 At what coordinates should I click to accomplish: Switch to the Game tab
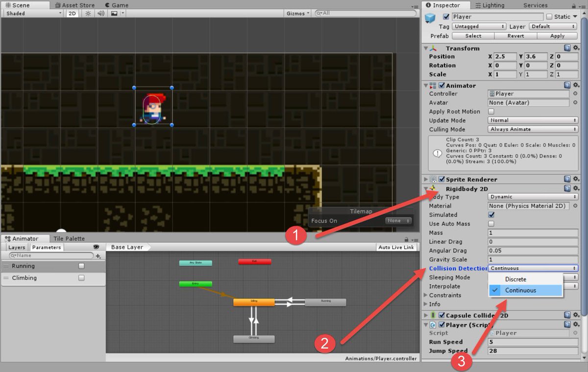[x=116, y=5]
